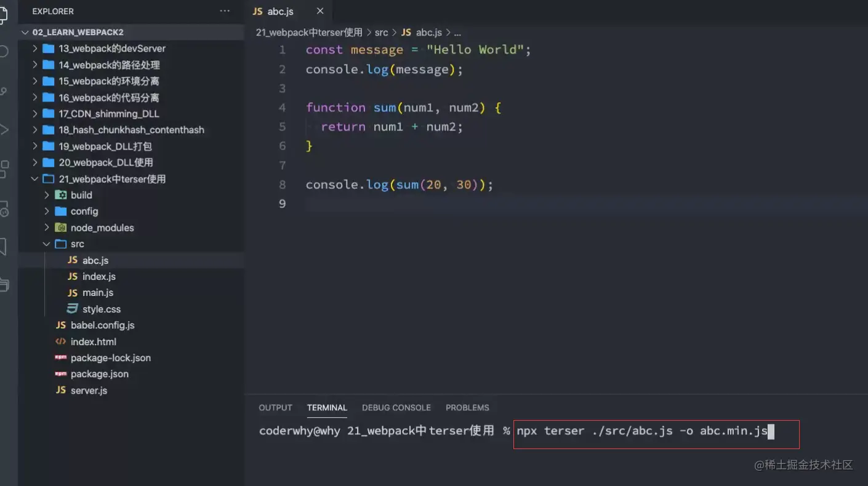The width and height of the screenshot is (868, 486).
Task: Collapse the 02_LEARN_WEBPACK2 root folder
Action: tap(25, 32)
